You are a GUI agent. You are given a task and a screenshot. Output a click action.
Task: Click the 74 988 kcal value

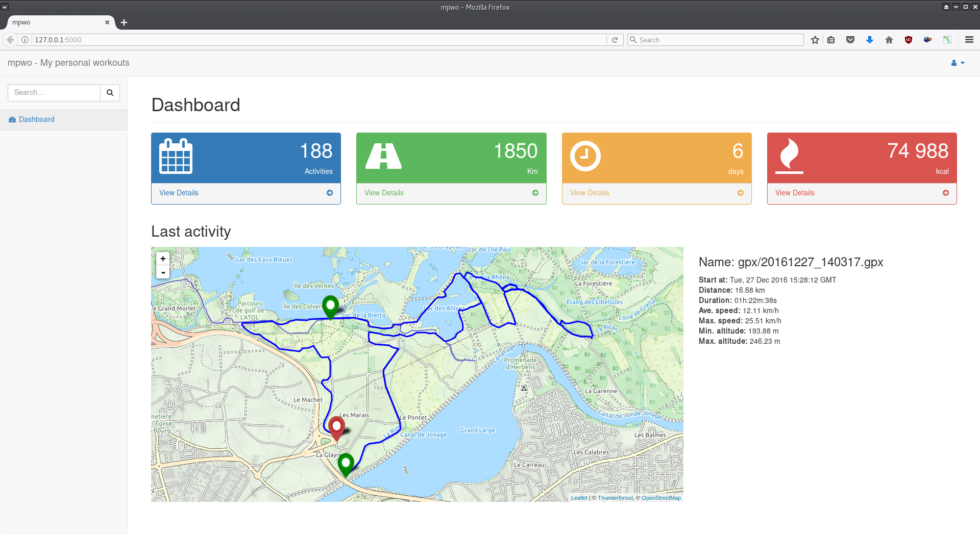point(918,151)
